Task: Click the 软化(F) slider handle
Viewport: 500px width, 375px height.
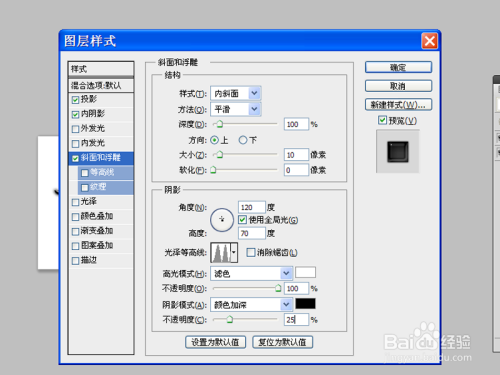Action: (x=213, y=170)
